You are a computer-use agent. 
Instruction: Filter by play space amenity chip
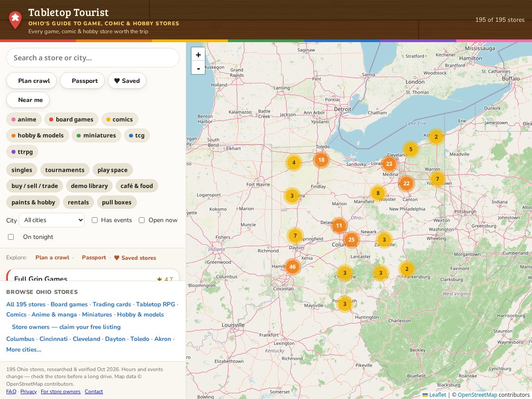click(x=113, y=170)
